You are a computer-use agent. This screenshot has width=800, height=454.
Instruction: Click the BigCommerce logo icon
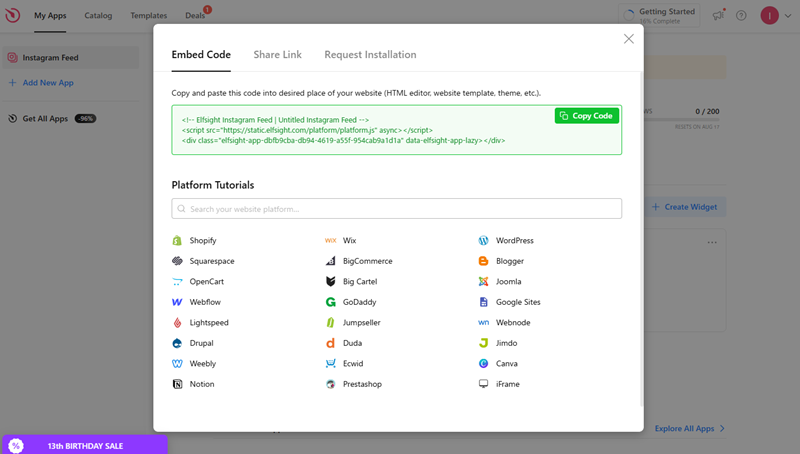(331, 261)
